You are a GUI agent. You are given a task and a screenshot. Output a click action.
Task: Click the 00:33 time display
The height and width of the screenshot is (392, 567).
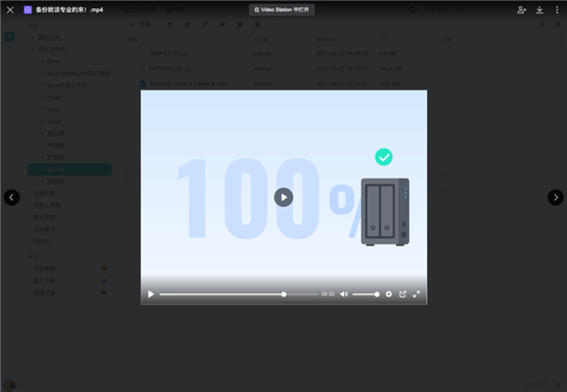pyautogui.click(x=328, y=294)
